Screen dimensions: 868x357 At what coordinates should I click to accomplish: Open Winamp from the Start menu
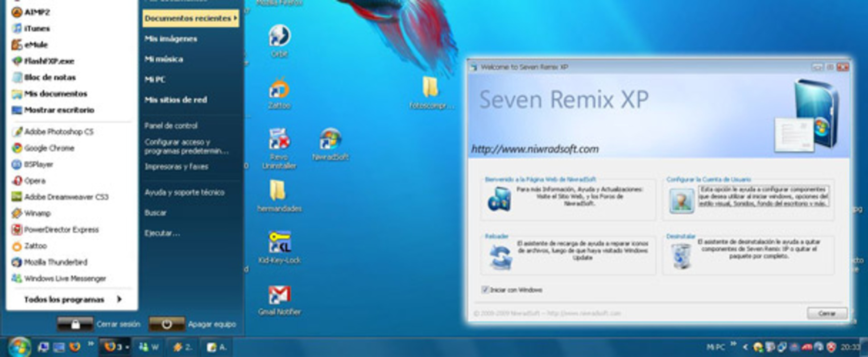point(31,213)
